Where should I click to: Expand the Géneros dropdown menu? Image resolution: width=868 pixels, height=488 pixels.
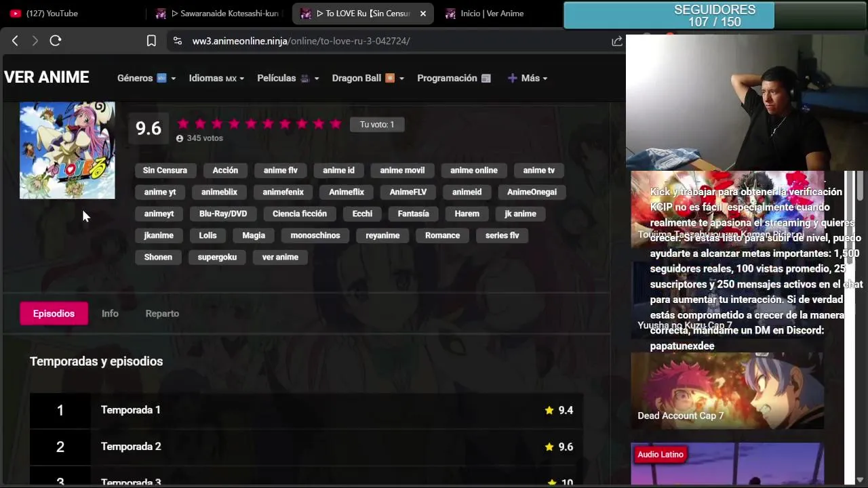(x=146, y=78)
